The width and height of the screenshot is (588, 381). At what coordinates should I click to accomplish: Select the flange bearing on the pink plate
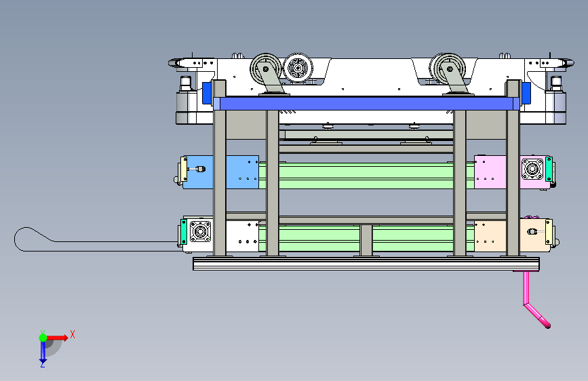tap(532, 169)
